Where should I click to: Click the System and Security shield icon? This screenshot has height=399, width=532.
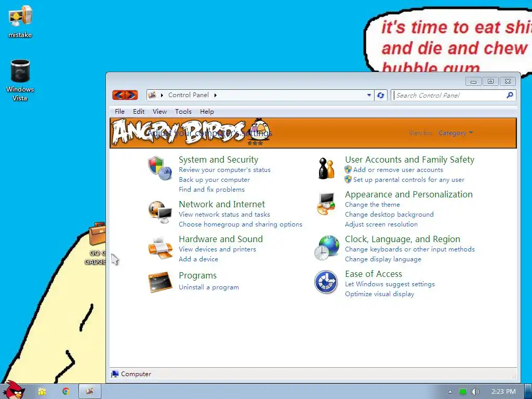(160, 168)
